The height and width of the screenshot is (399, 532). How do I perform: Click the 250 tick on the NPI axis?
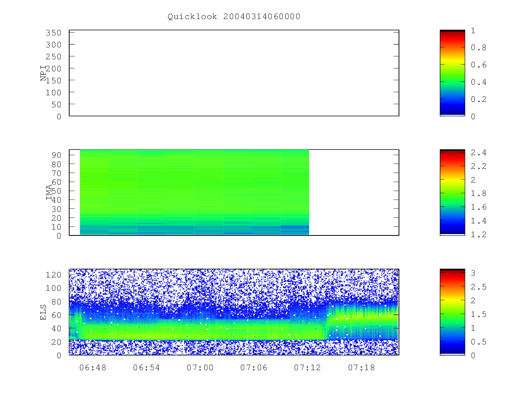[53, 57]
